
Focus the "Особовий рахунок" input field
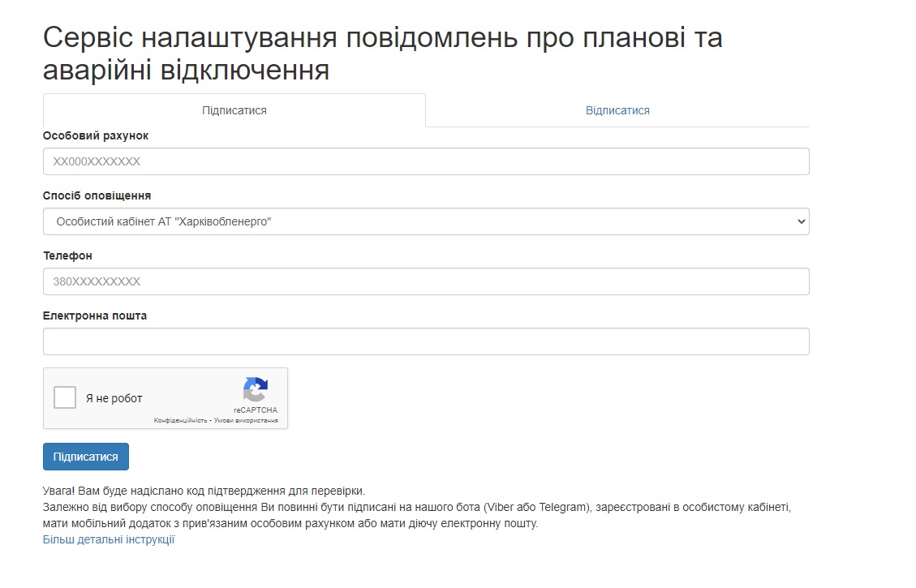[x=425, y=161]
